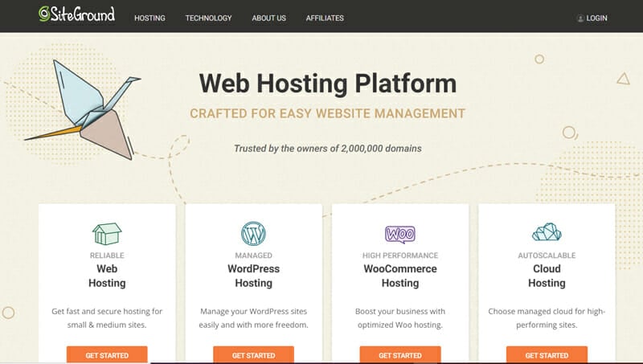
Task: Click the WordPress logo icon
Action: [253, 234]
